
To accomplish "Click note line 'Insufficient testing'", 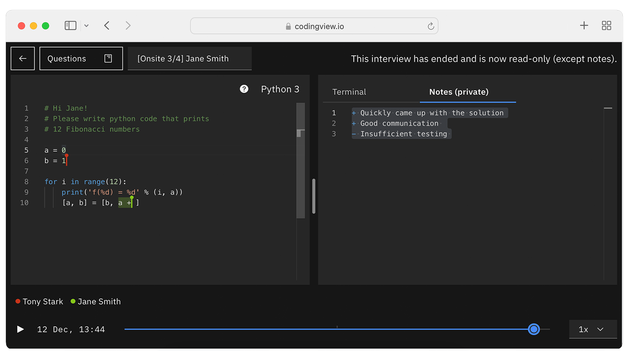I will (x=401, y=134).
